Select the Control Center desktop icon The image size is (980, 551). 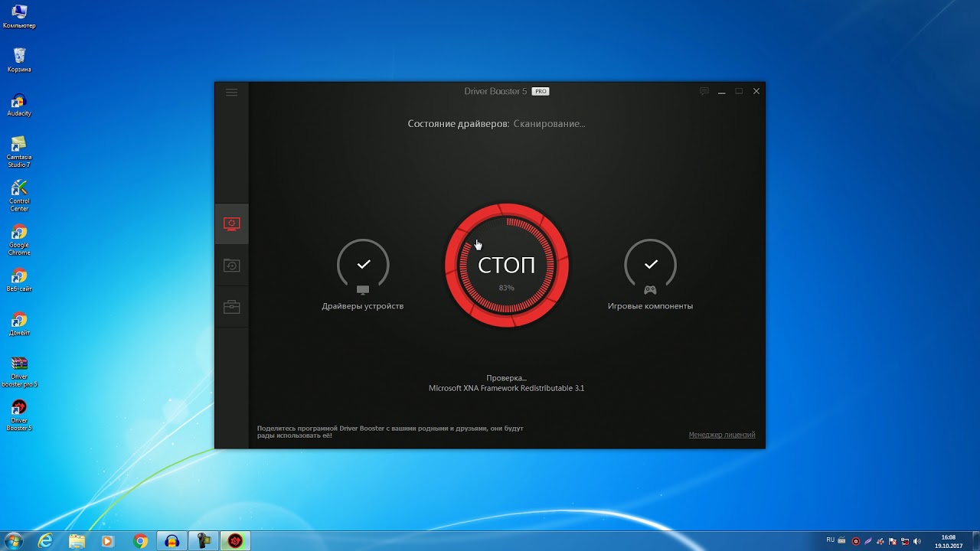click(x=19, y=195)
